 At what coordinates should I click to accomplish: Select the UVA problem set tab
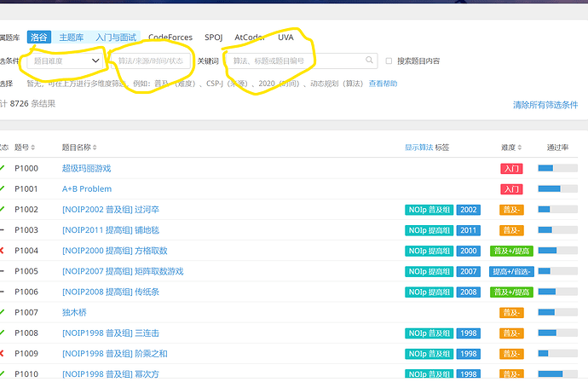[x=285, y=38]
